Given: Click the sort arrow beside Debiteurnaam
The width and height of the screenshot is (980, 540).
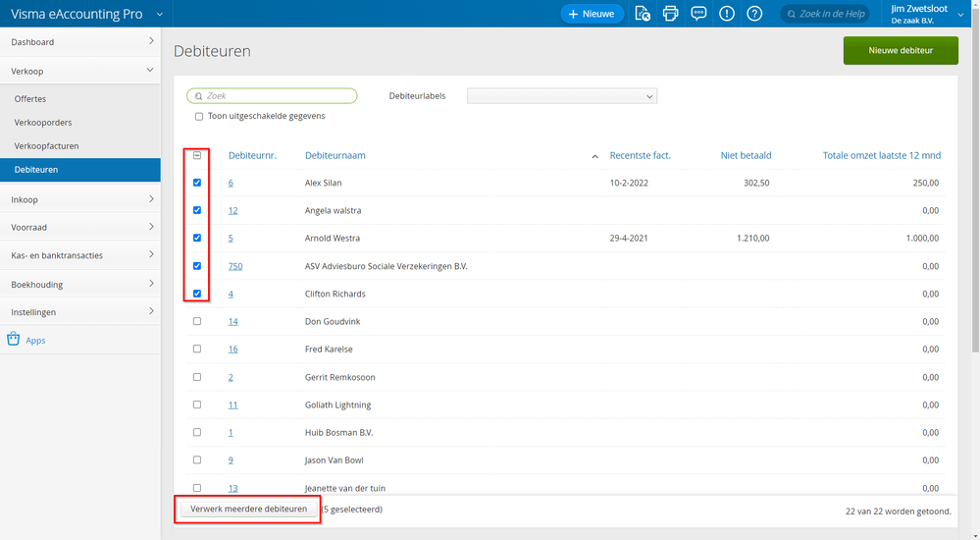Looking at the screenshot, I should click(x=594, y=156).
